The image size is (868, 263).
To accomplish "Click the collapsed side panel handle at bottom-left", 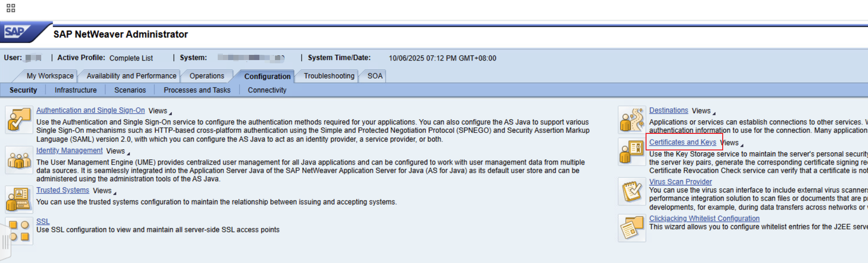I will pos(5,242).
